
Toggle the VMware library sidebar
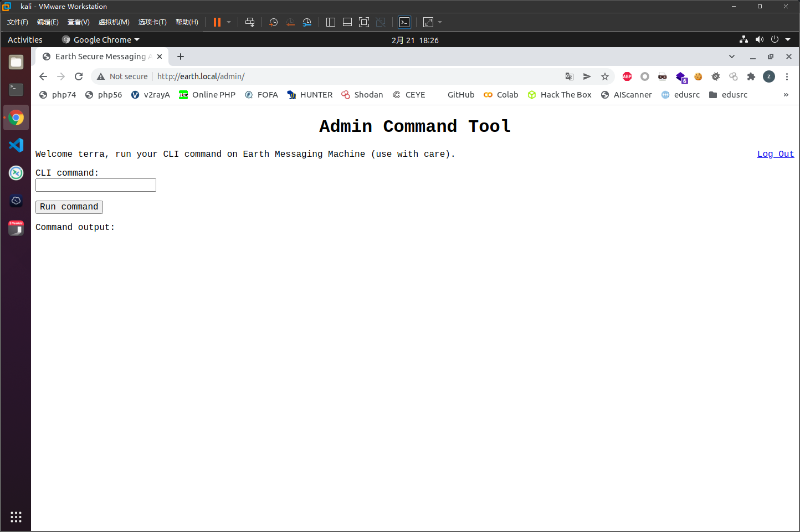point(331,22)
